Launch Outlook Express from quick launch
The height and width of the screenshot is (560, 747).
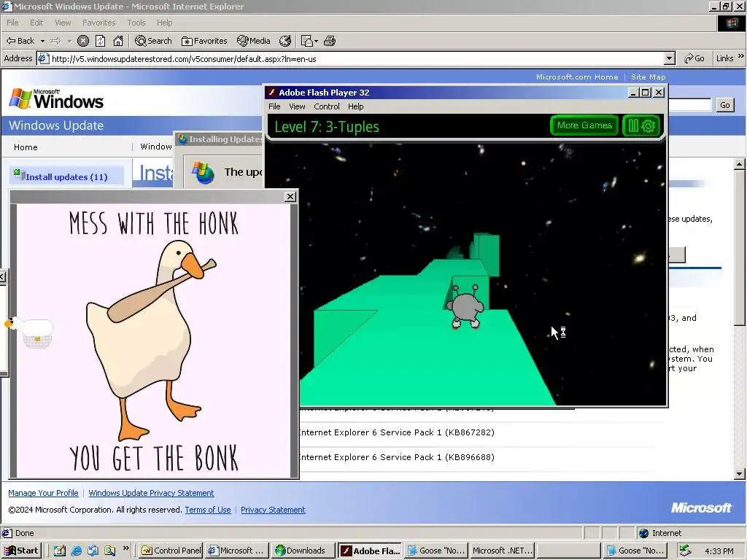tap(93, 551)
